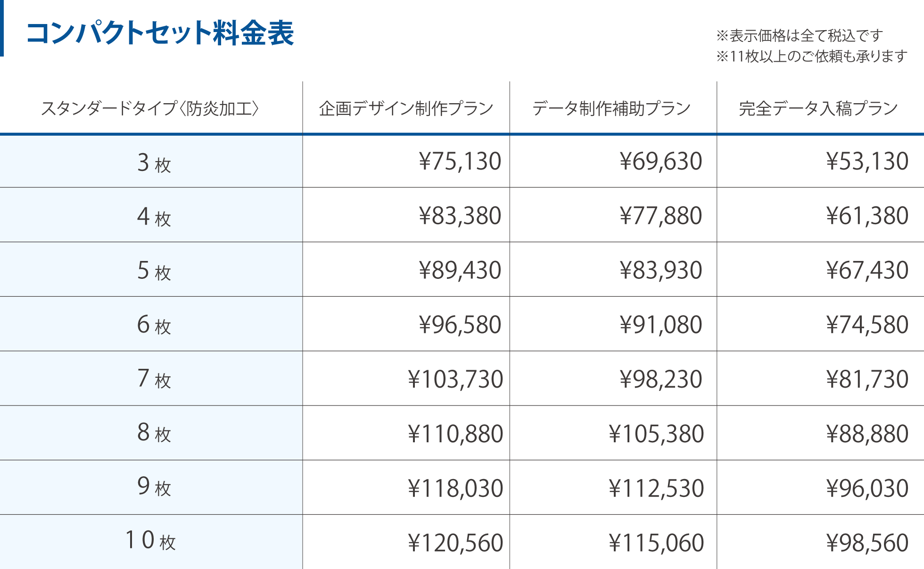This screenshot has height=569, width=924.
Task: Select the ¥98,560 price cell
Action: 867,543
